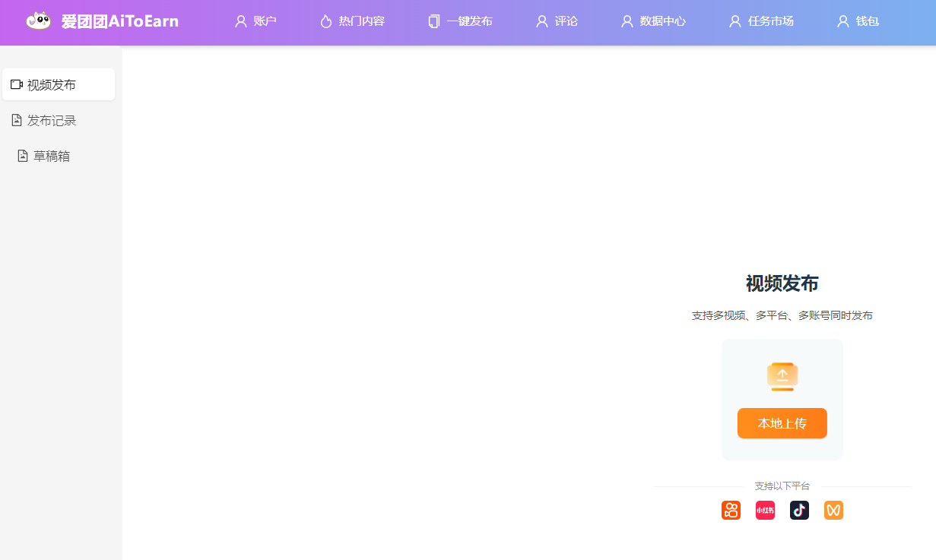Switch to the 发布记录 sidebar tab

(x=52, y=120)
